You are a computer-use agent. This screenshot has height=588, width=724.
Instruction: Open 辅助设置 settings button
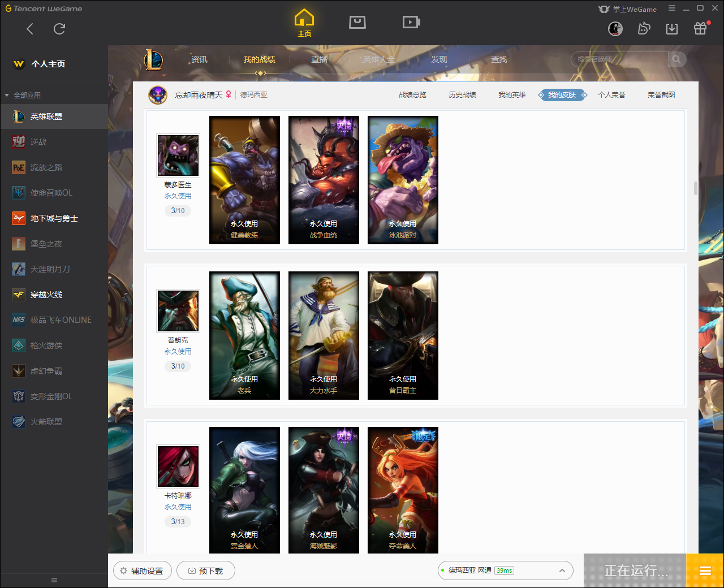(143, 571)
